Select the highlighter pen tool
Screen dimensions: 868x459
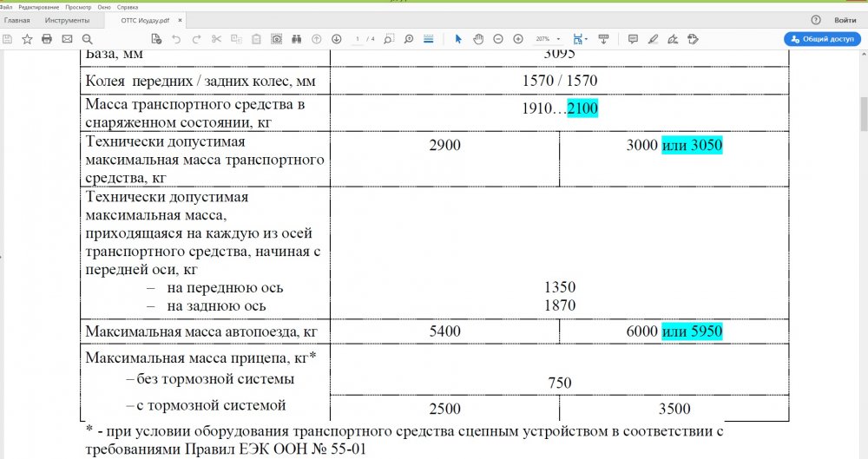652,39
